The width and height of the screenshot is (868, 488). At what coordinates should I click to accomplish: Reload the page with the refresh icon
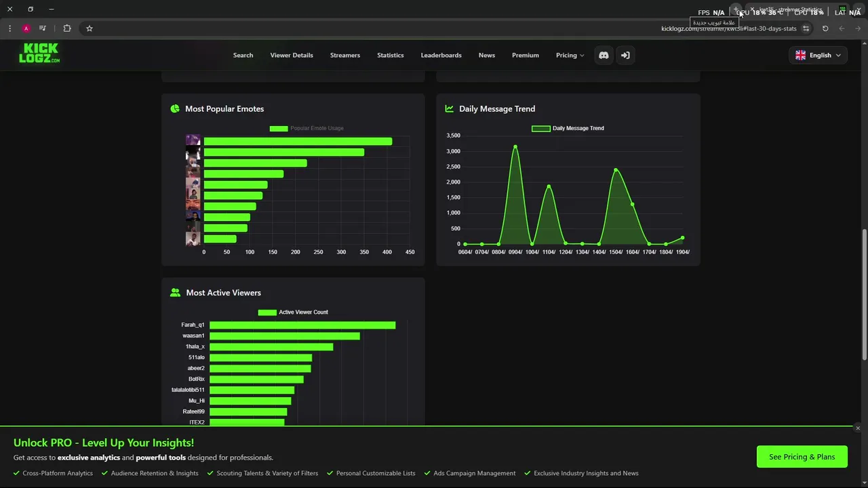[x=825, y=28]
